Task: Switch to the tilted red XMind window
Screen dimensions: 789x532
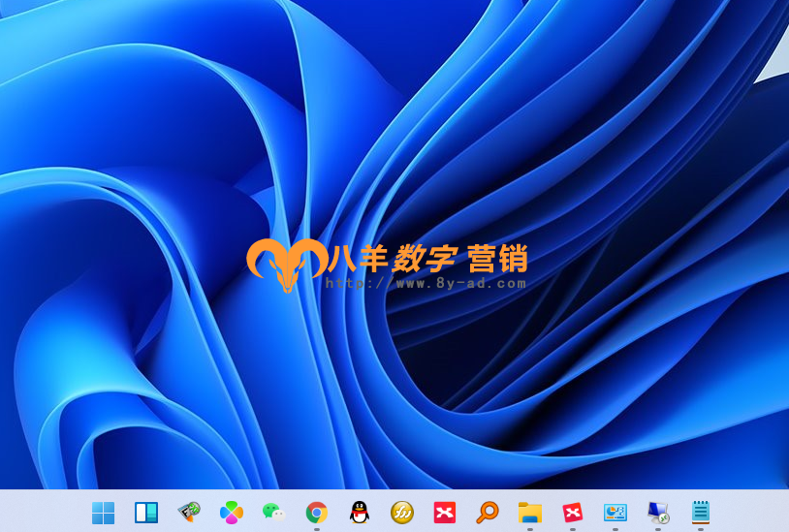Action: (x=573, y=513)
